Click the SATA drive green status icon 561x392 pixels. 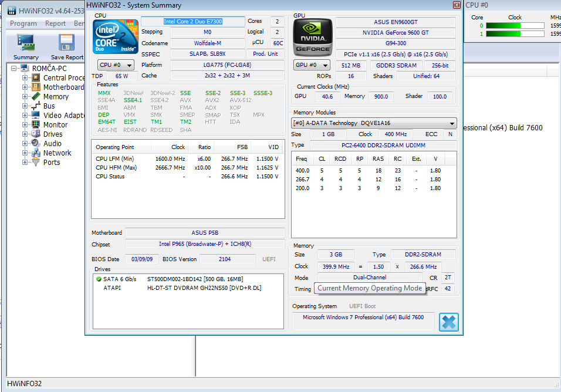99,279
